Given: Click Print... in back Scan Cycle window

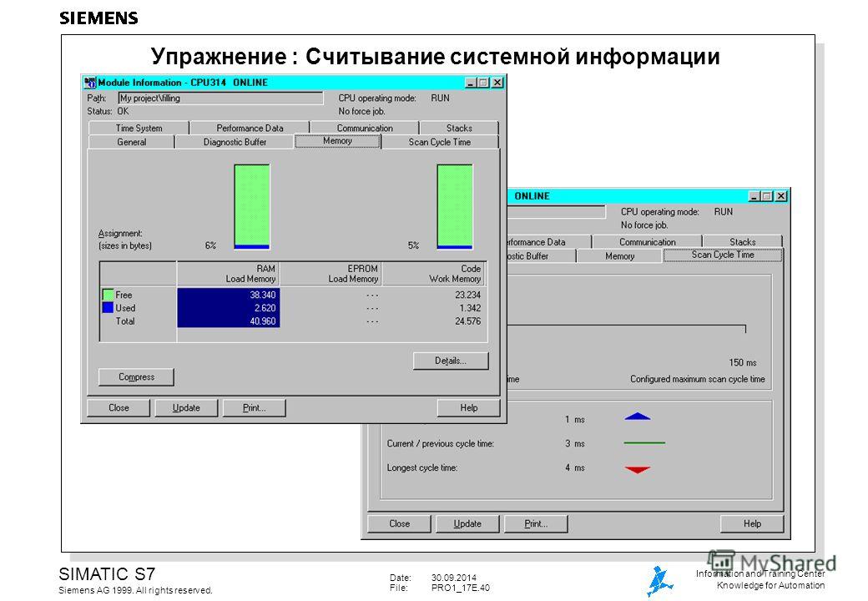Looking at the screenshot, I should pyautogui.click(x=536, y=523).
